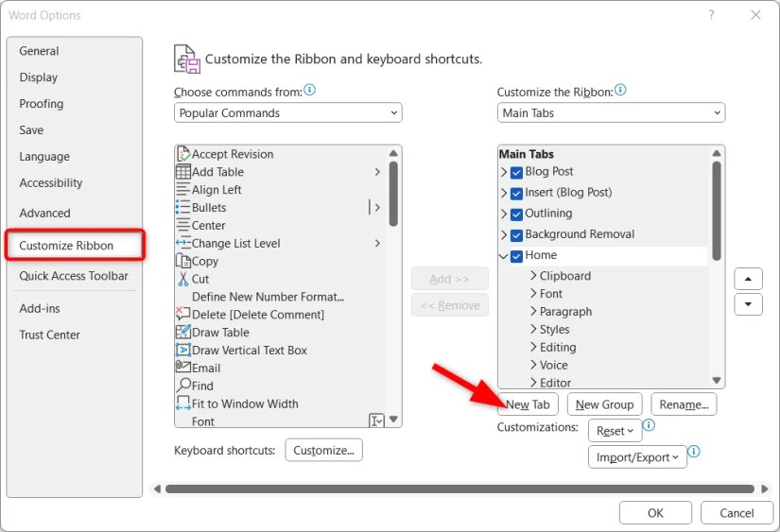Click the commands list vertical scrollbar thumb
This screenshot has height=532, width=780.
point(393,194)
